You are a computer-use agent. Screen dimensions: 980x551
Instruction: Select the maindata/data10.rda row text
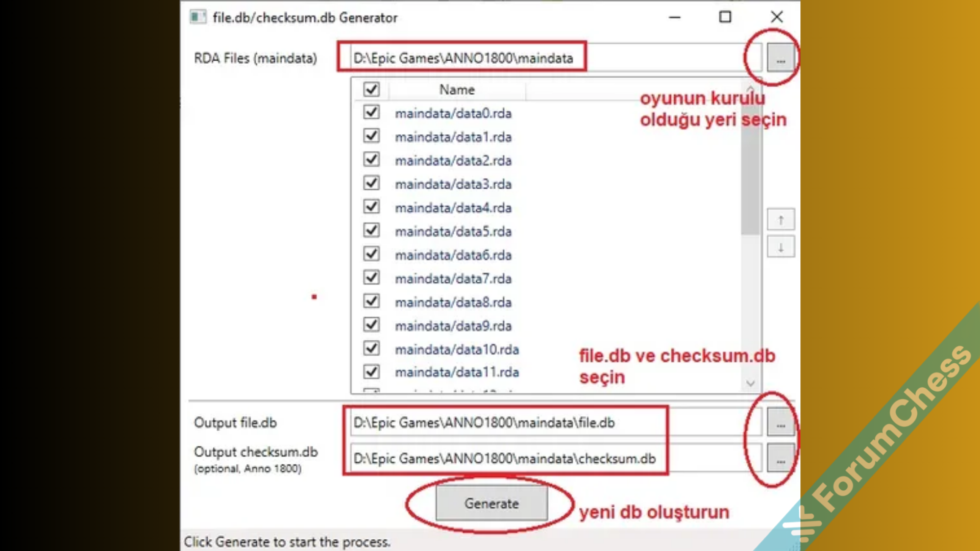(x=457, y=349)
